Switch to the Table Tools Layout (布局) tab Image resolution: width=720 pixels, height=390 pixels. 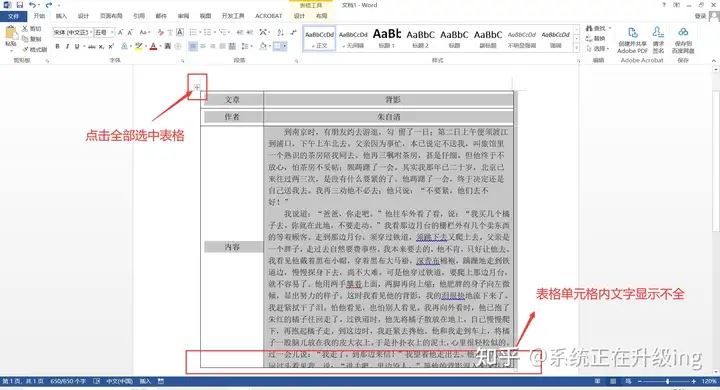coord(321,16)
